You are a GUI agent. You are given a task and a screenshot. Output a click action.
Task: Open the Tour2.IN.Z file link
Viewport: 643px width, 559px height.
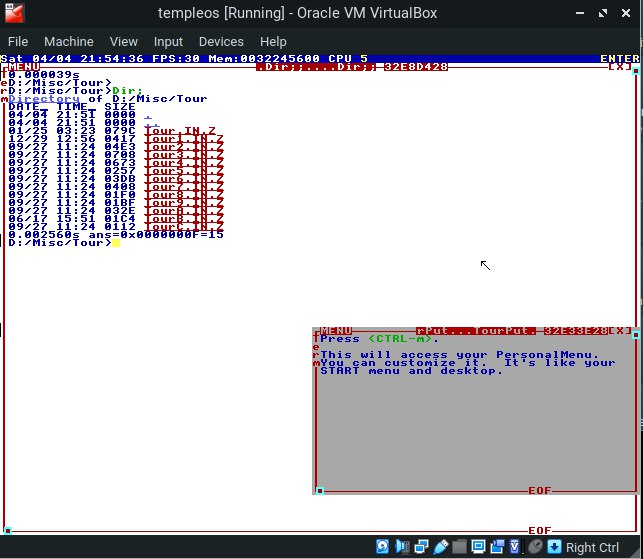coord(184,147)
